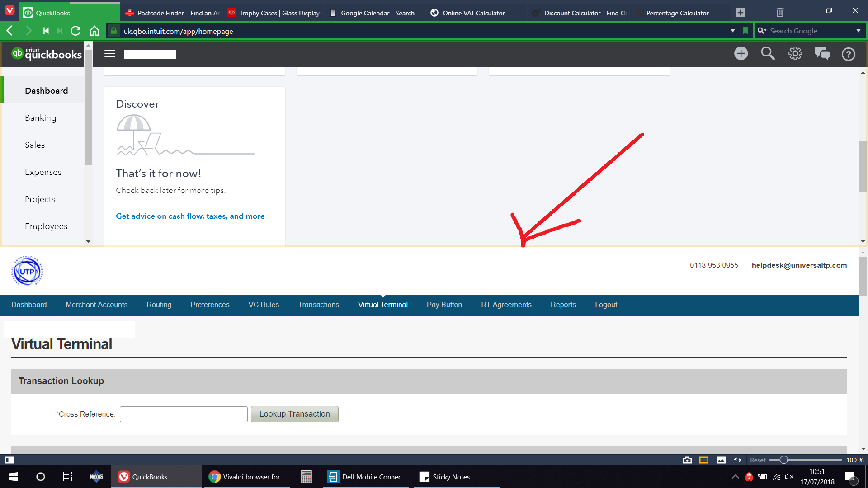Open the Merchant Accounts menu item

[x=97, y=305]
